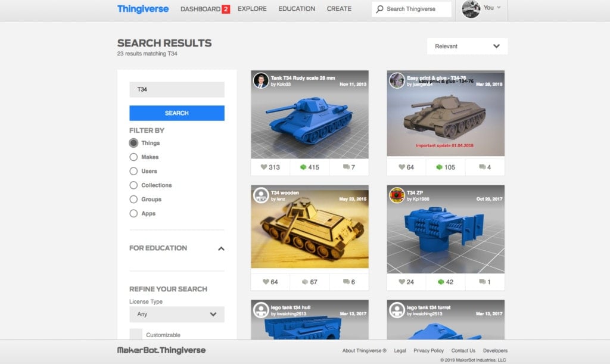Image resolution: width=610 pixels, height=364 pixels.
Task: Enable the Customizable checkbox
Action: pos(136,334)
